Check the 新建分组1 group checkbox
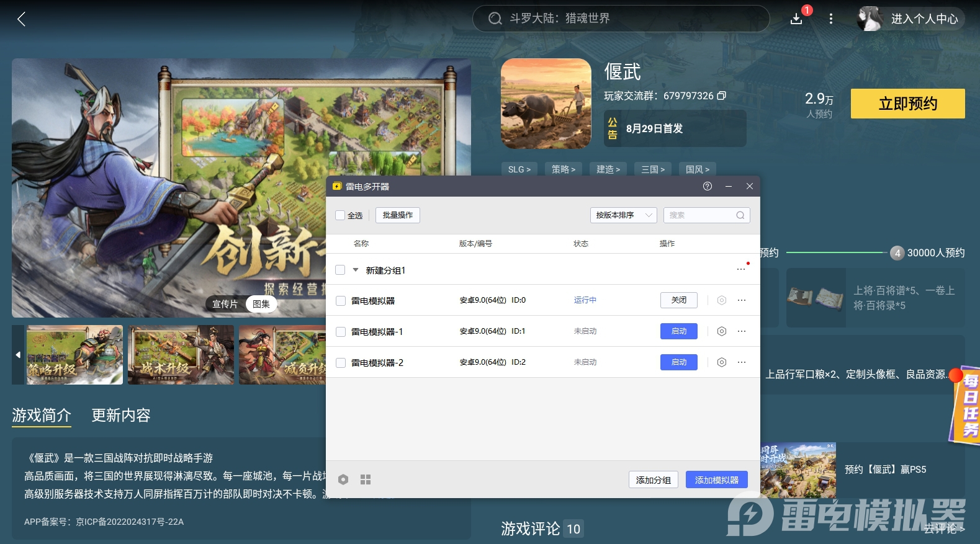Screen dimensions: 980x544 click(x=340, y=270)
